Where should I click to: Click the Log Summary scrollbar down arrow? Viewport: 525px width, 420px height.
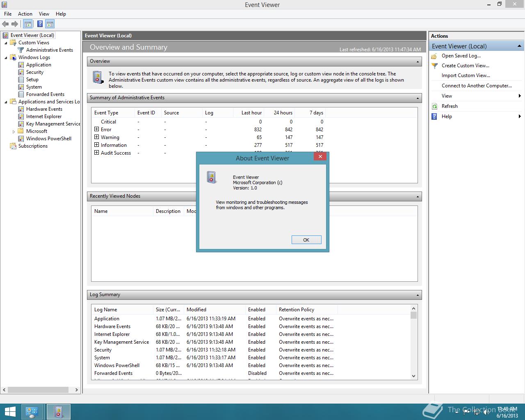coord(413,376)
